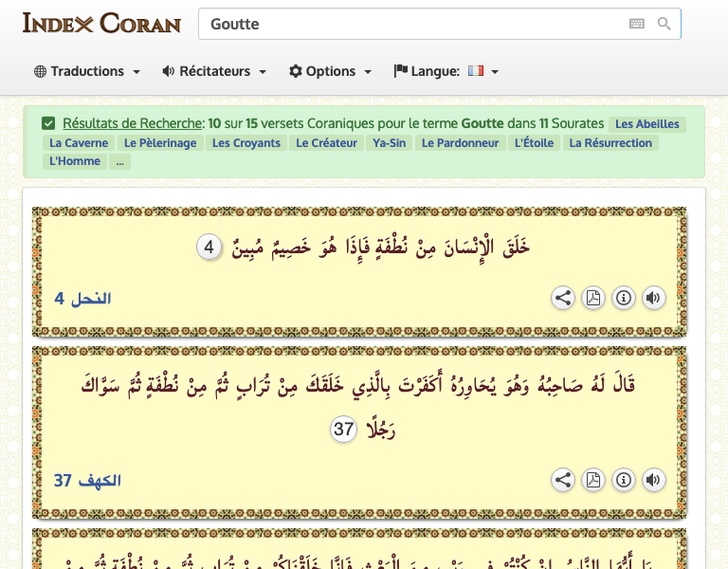The width and height of the screenshot is (728, 569).
Task: Show info for An-Nahl verse 4
Action: [x=624, y=299]
